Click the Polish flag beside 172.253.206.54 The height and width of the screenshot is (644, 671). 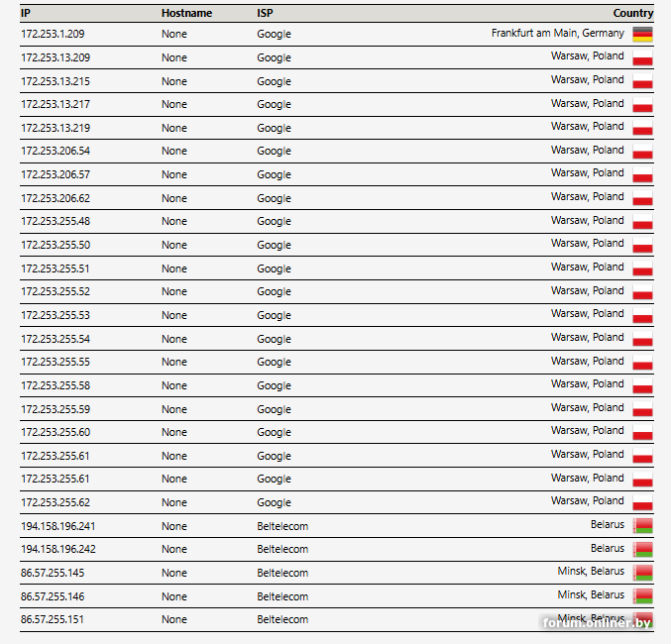[x=642, y=152]
